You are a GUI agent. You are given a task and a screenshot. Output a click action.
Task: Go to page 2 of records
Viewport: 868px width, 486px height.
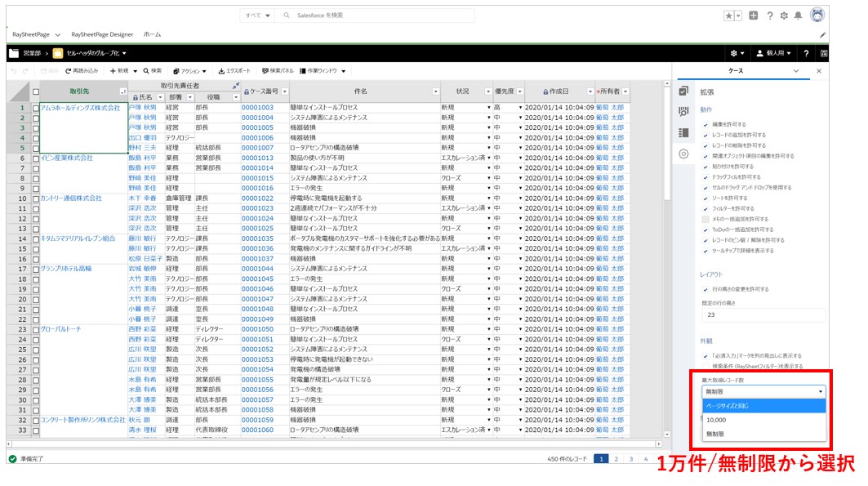click(617, 459)
